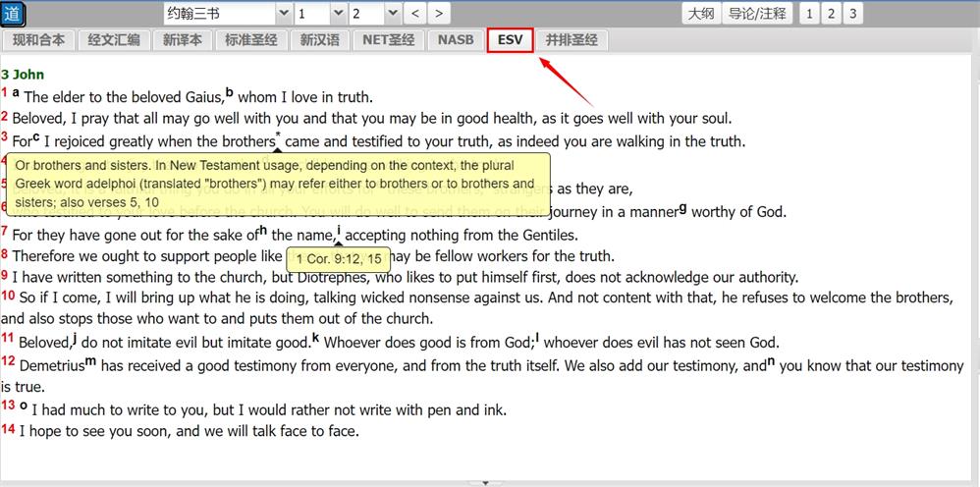The height and width of the screenshot is (487, 980).
Task: Click footnote i after the name
Action: (338, 232)
